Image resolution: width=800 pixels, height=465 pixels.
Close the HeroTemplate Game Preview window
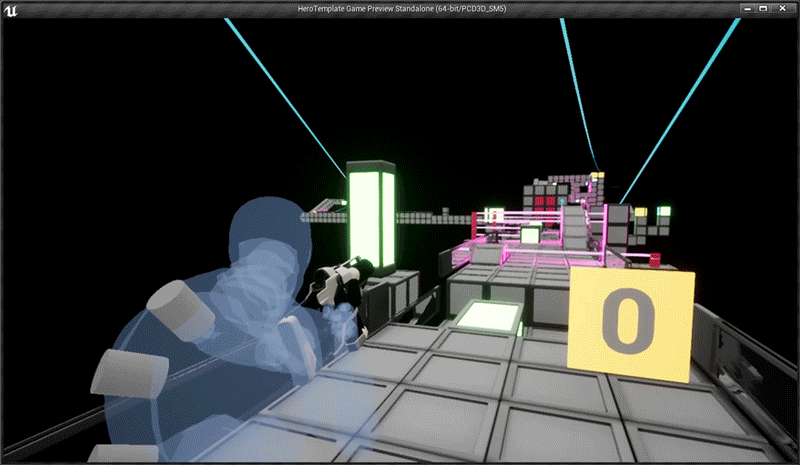click(x=782, y=8)
